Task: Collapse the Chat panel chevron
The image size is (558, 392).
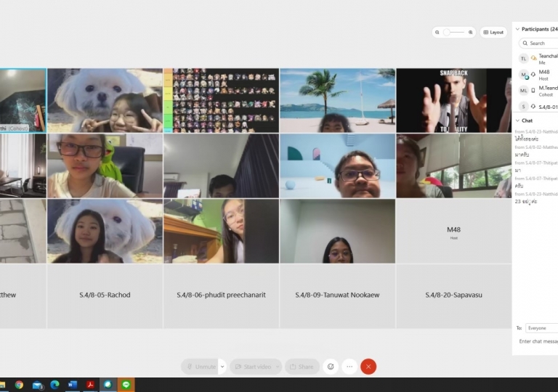Action: click(x=517, y=121)
